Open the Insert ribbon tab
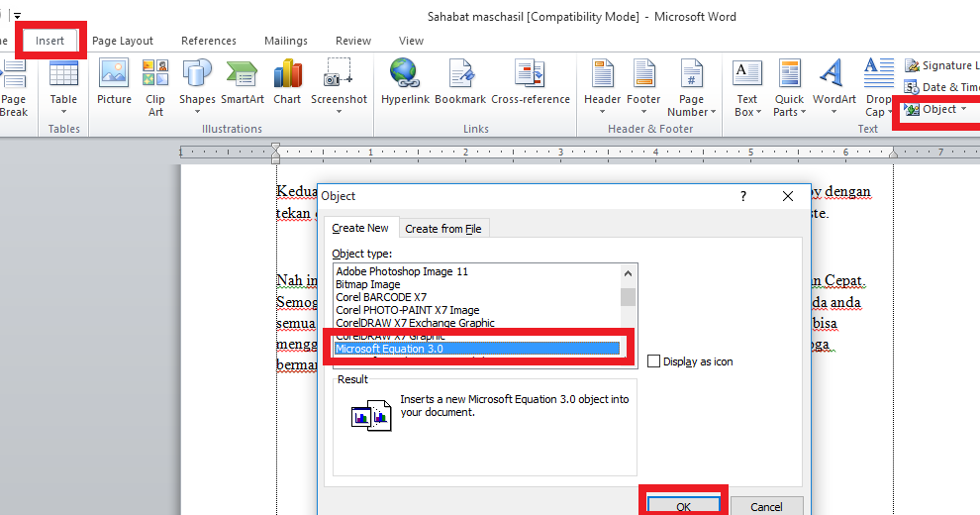Screen dimensions: 980x515 tap(50, 41)
